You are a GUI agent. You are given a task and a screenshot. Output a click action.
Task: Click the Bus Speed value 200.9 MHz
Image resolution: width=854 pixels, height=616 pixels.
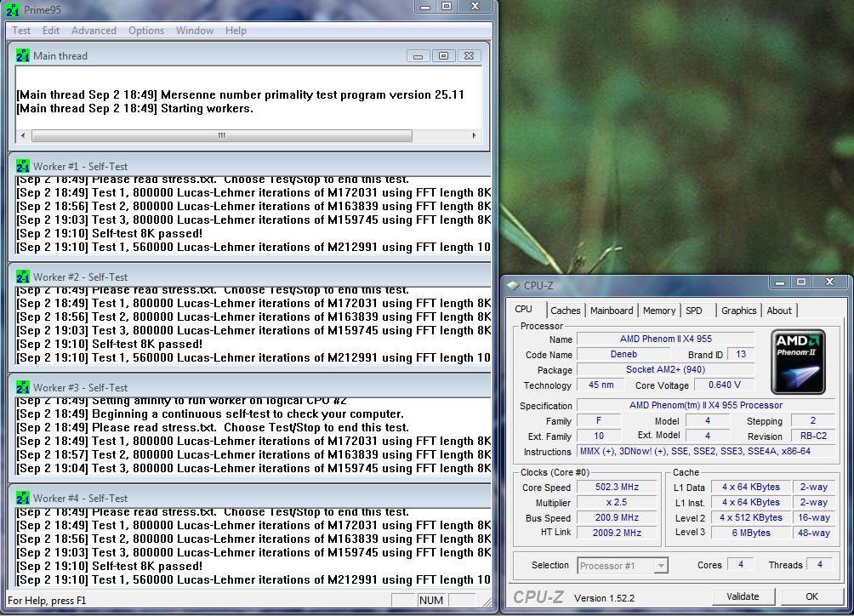617,517
